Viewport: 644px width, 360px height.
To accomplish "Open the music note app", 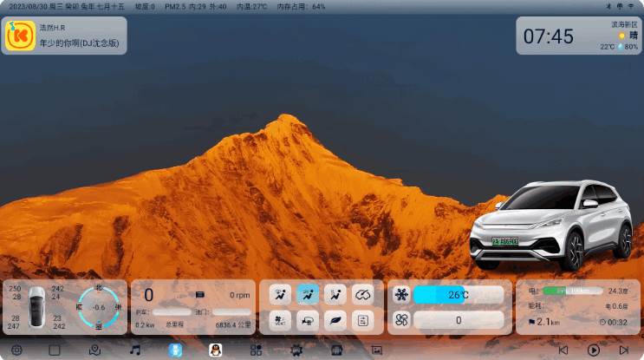I will 135,350.
